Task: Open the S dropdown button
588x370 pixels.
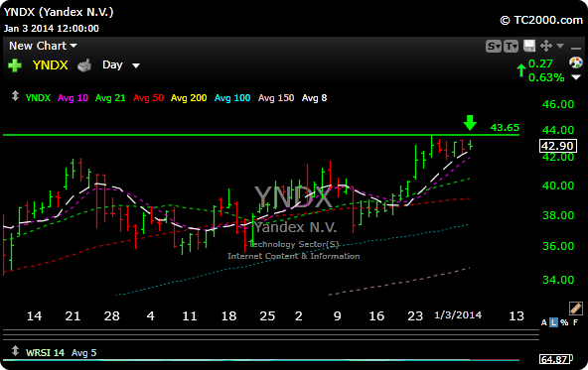Action: point(493,46)
